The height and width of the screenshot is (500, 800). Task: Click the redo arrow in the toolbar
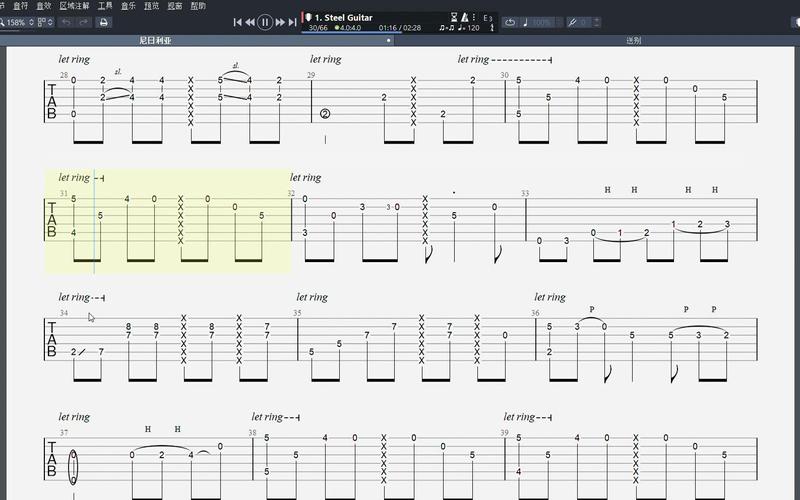tap(84, 22)
